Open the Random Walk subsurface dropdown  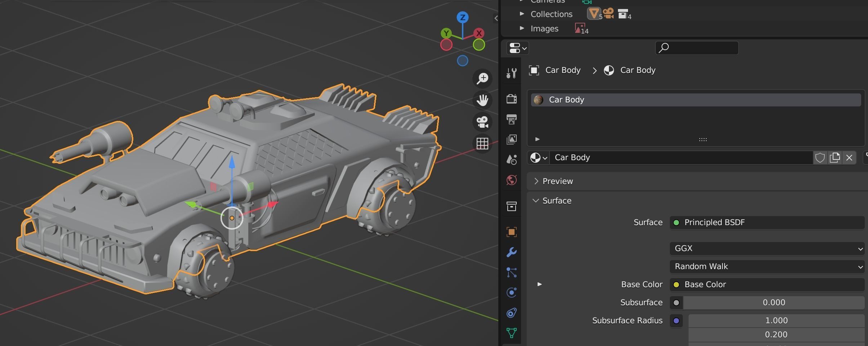pyautogui.click(x=767, y=267)
